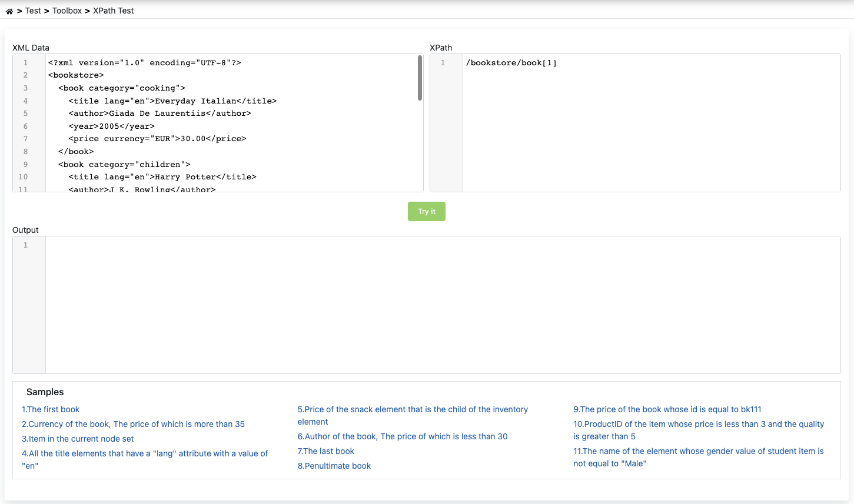Load sample 5 Price of the snack element

[412, 409]
